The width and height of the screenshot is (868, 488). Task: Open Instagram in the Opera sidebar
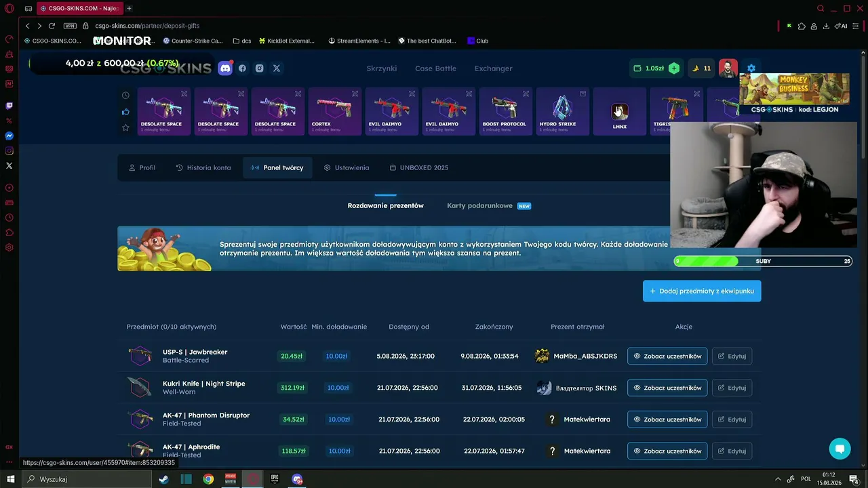(x=9, y=150)
